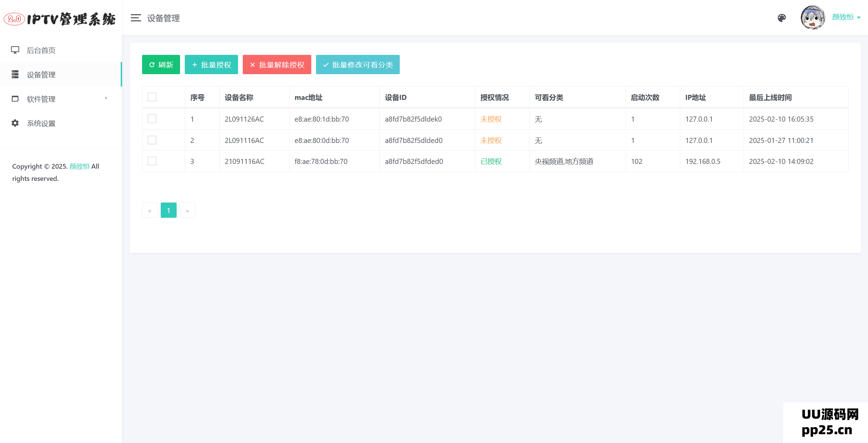
Task: Click the window icon for 软件管理
Action: tap(15, 99)
